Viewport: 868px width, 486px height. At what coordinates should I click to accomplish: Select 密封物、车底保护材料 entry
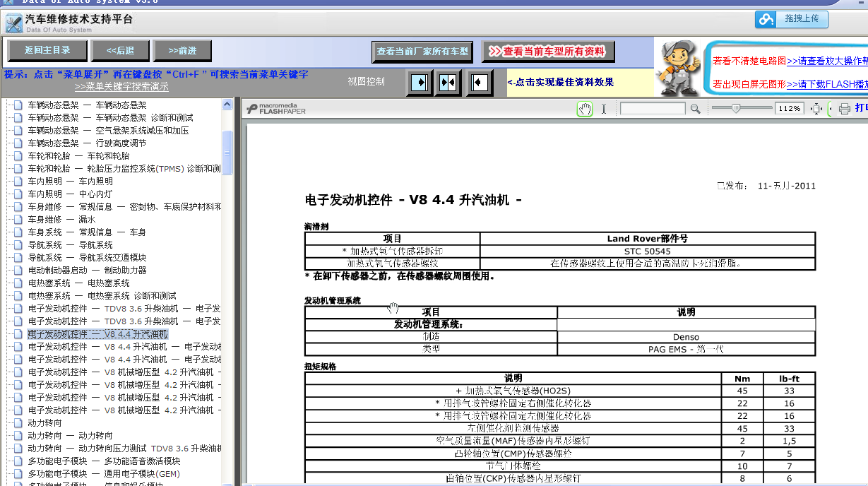point(124,207)
